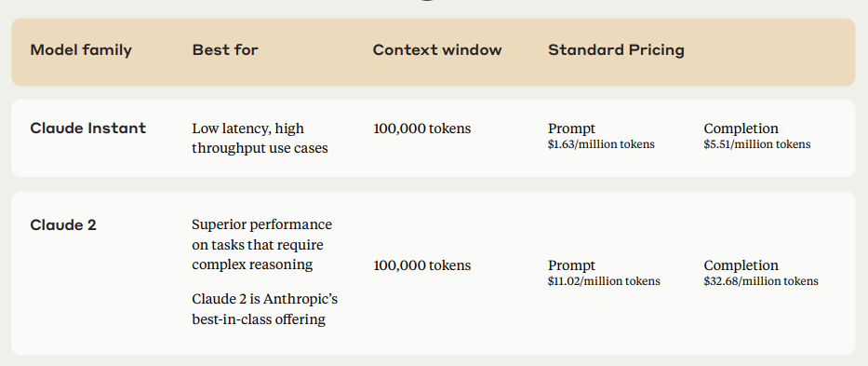Click the Claude Instant model name
Image resolution: width=868 pixels, height=366 pixels.
pos(88,129)
